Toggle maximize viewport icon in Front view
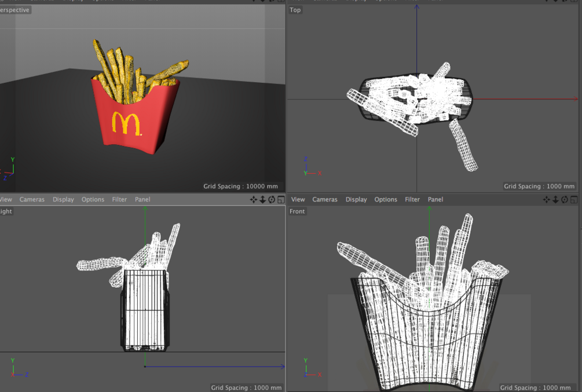582x392 pixels. coord(574,200)
